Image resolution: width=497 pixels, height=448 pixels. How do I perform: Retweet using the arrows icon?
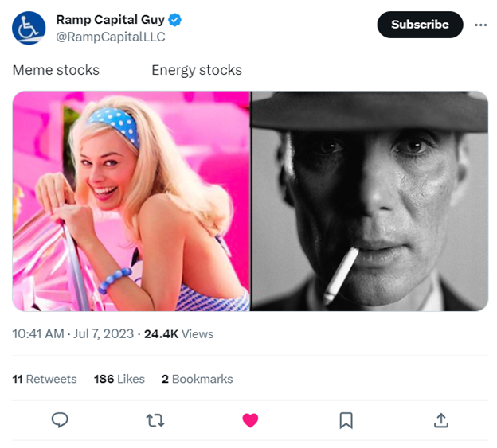pyautogui.click(x=155, y=419)
